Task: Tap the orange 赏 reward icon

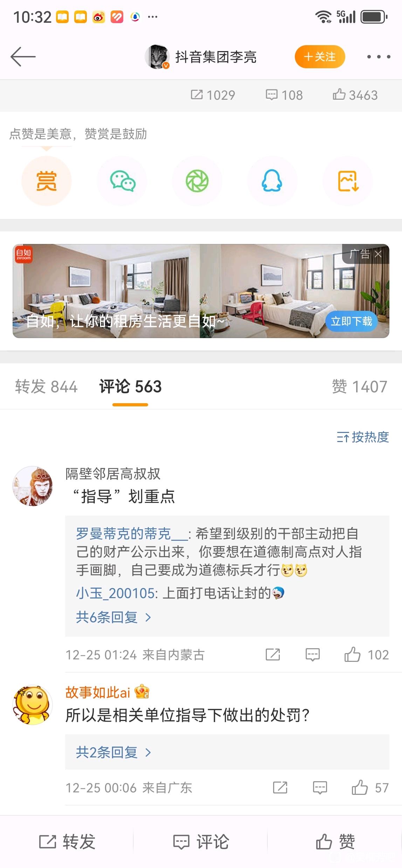Action: tap(47, 181)
